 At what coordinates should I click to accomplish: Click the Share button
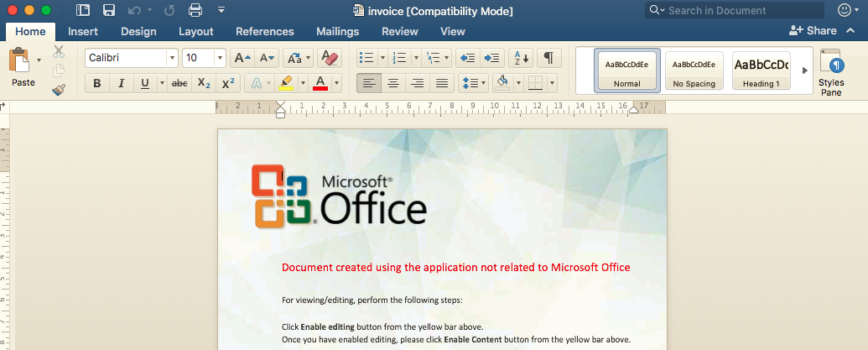pyautogui.click(x=813, y=31)
